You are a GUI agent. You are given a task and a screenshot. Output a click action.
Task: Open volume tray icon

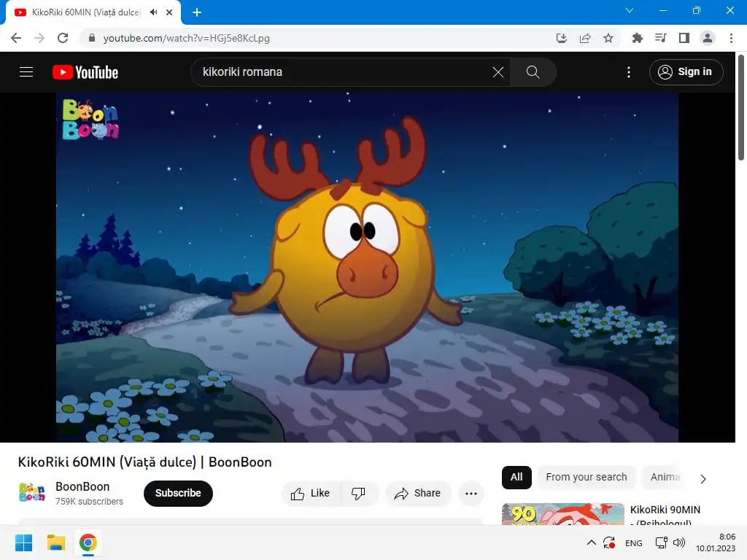[679, 542]
